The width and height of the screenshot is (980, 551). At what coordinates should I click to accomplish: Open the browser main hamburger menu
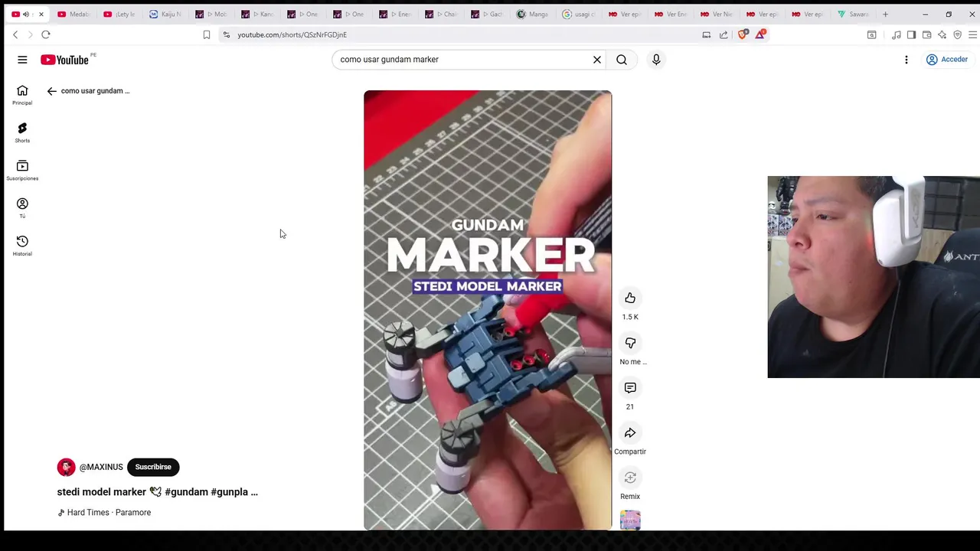[972, 34]
